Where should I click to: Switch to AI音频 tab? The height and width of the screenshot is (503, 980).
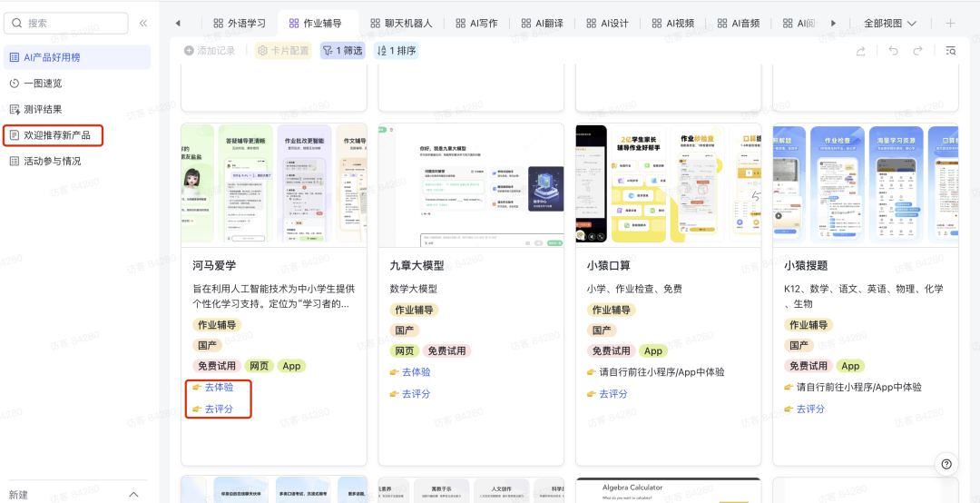click(738, 23)
